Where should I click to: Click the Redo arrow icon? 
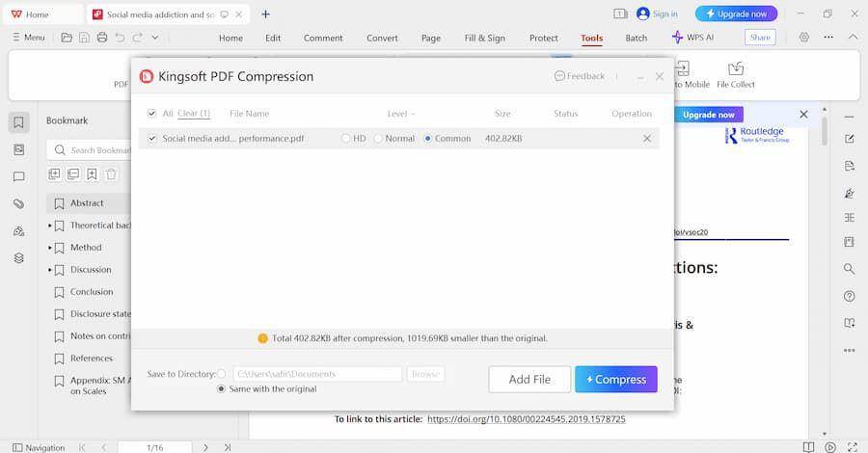[137, 38]
